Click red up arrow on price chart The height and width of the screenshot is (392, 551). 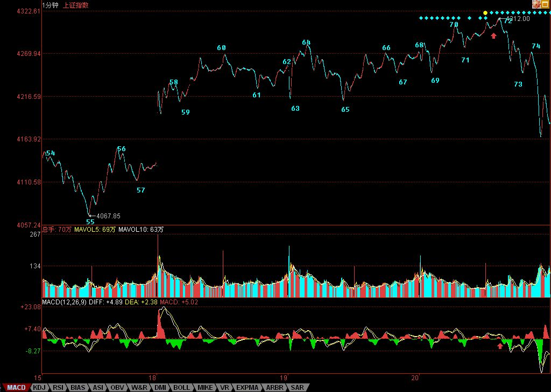point(493,35)
